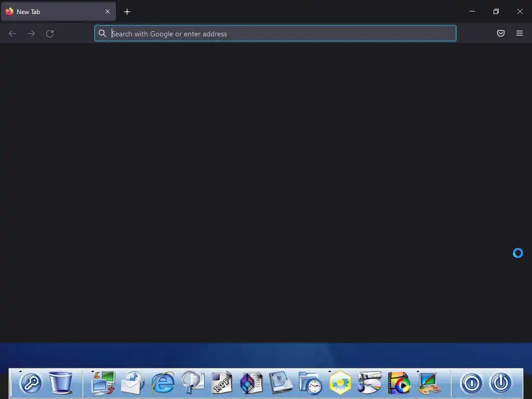Expand the arrow above the paint icon
The height and width of the screenshot is (399, 532).
click(418, 371)
